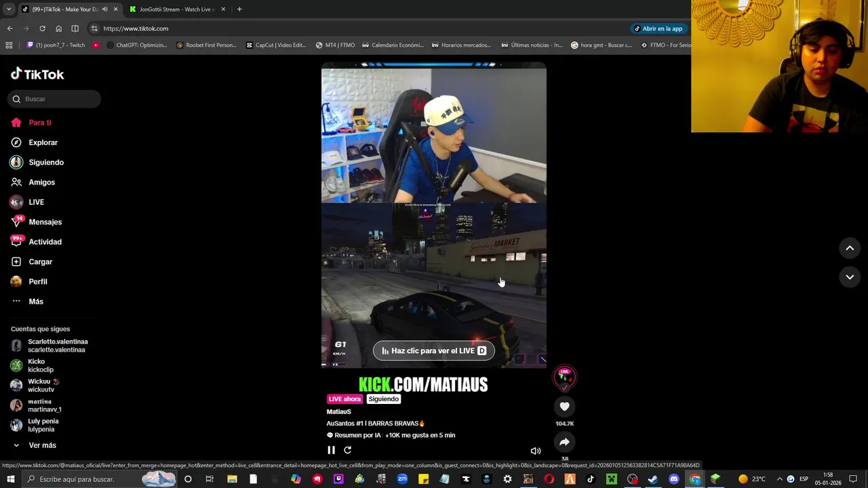Viewport: 868px width, 488px height.
Task: Show hidden system tray icons
Action: tap(779, 479)
